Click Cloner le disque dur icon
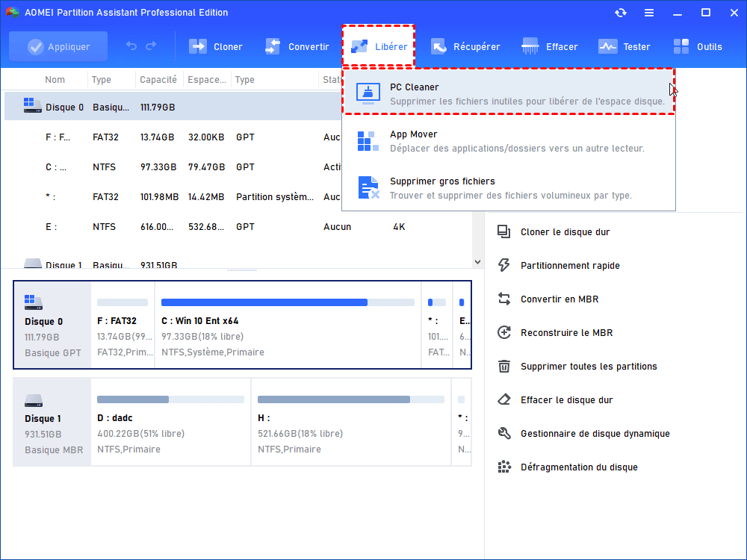Screen dimensions: 747x560 503,232
